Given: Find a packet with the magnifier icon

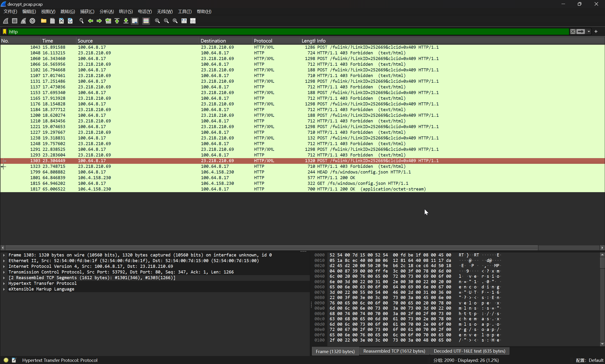Looking at the screenshot, I should (82, 21).
